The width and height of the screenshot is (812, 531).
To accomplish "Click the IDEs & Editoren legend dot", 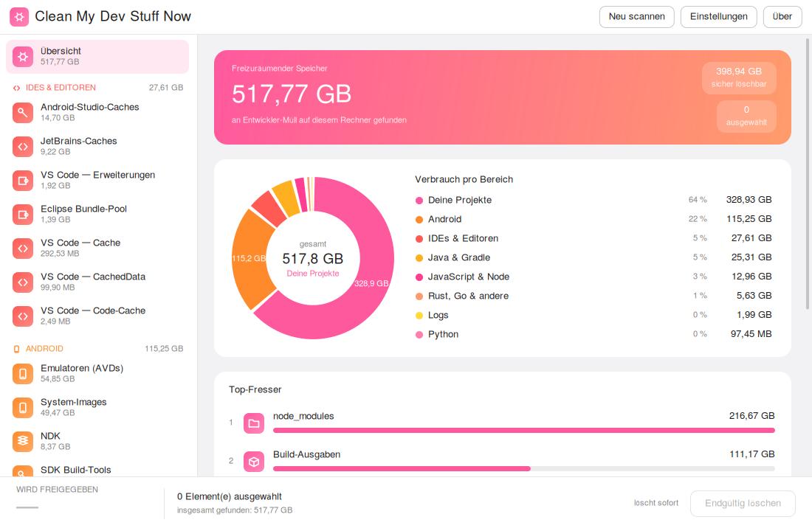I will [419, 239].
